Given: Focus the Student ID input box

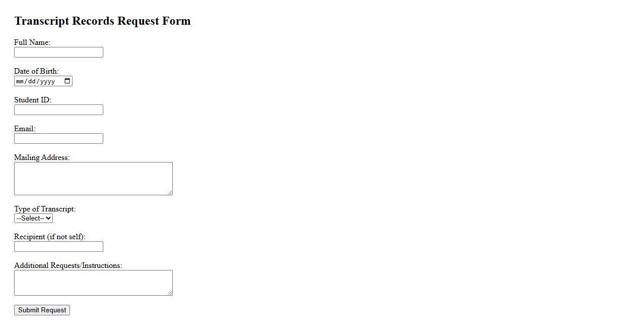Looking at the screenshot, I should pyautogui.click(x=58, y=110).
